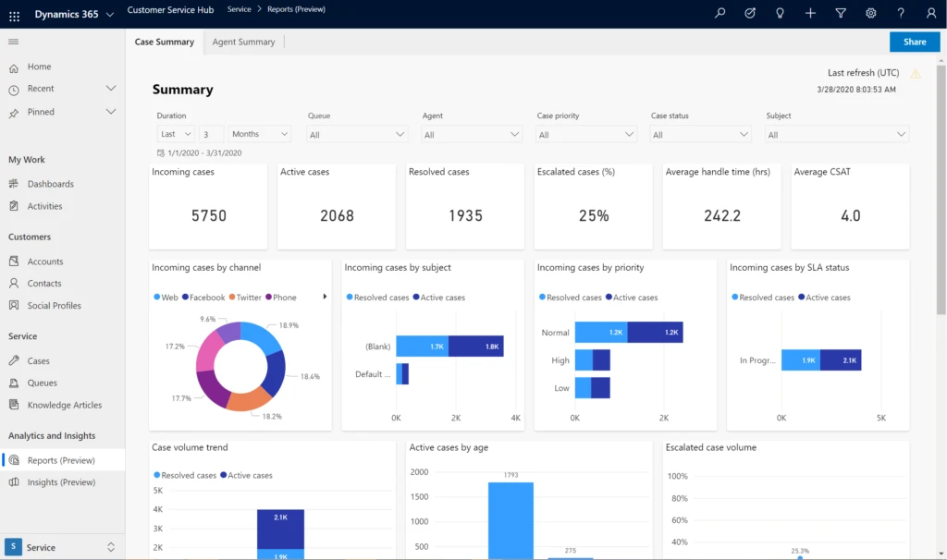Screen dimensions: 947x560
Task: Open the Queue filter dropdown
Action: click(x=357, y=133)
